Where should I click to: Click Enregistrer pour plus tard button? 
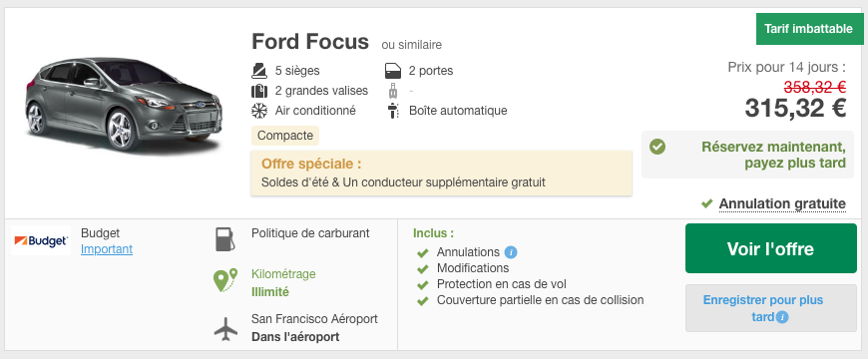pyautogui.click(x=770, y=308)
